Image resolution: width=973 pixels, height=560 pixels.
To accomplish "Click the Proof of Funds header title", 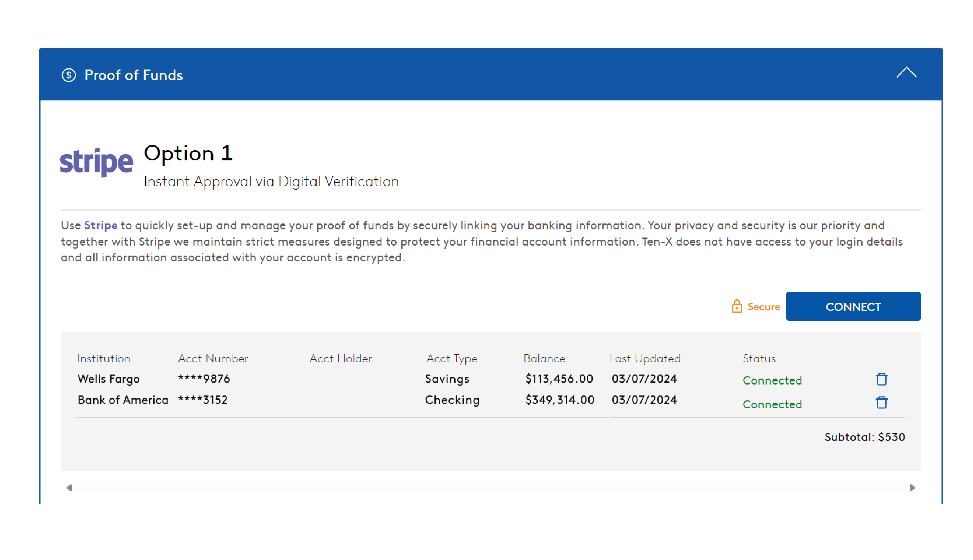I will (x=133, y=75).
